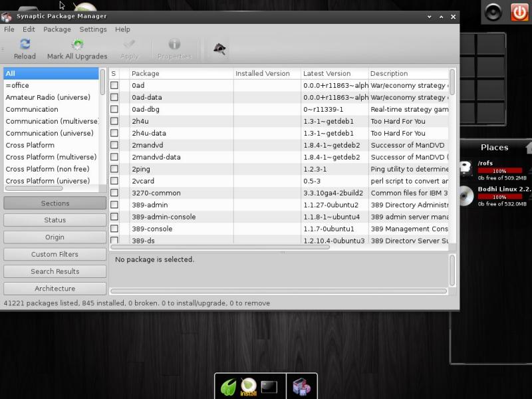
Task: Select Amateur Radio (universe) section
Action: [51, 97]
